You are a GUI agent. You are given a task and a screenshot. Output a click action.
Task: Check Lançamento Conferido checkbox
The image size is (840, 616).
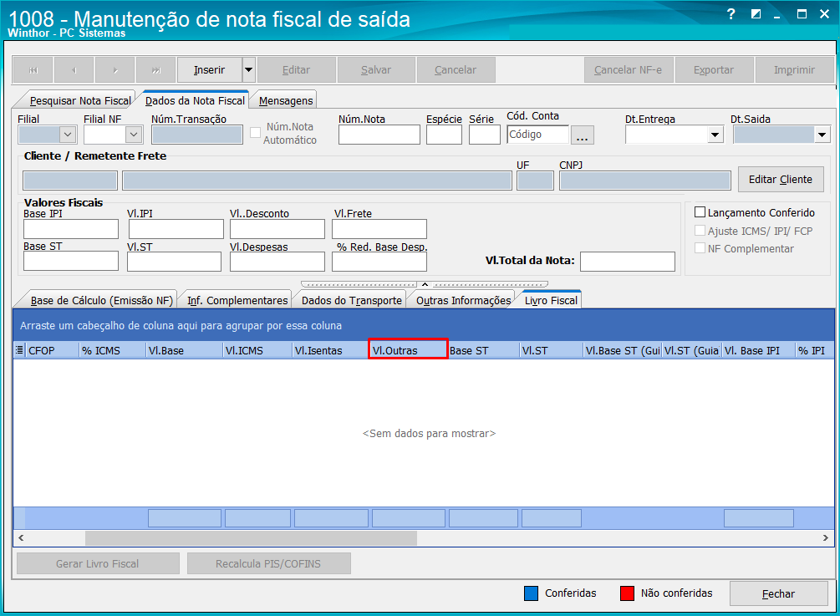(x=700, y=212)
